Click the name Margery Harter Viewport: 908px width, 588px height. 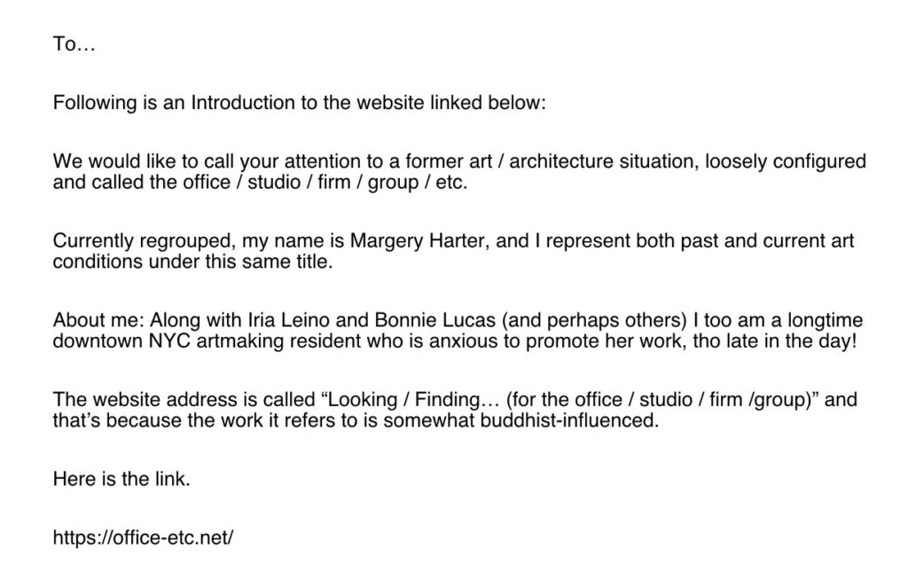415,240
